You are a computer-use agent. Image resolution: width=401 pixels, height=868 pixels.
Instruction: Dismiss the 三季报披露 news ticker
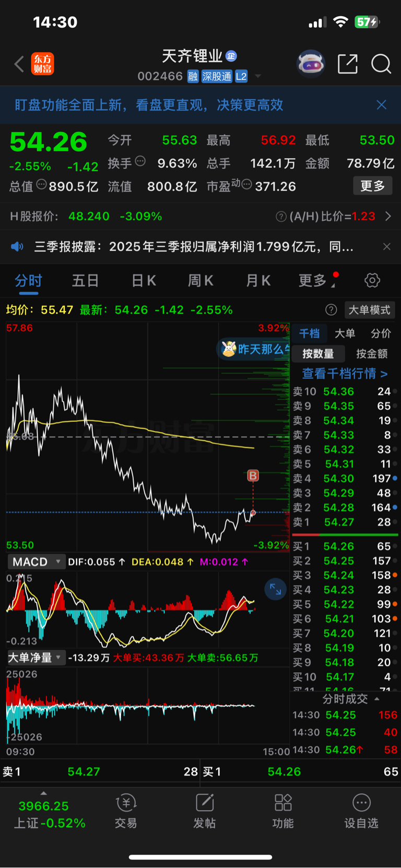[386, 246]
